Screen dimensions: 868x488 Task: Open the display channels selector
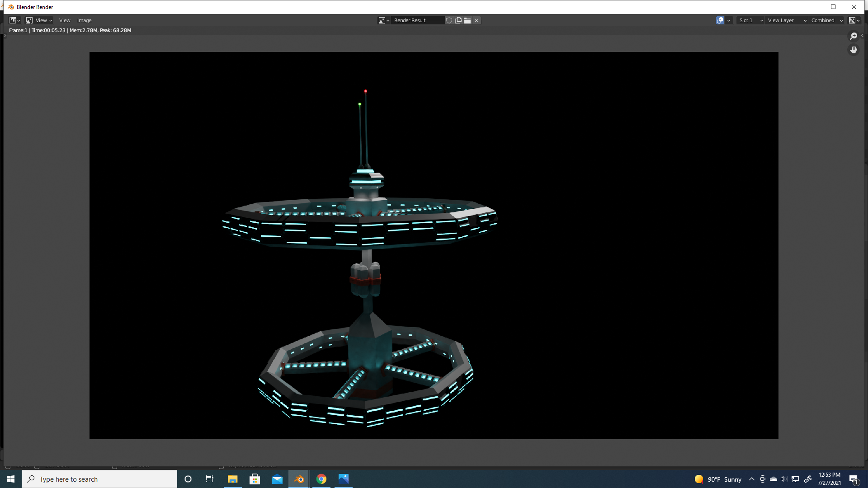coord(854,20)
